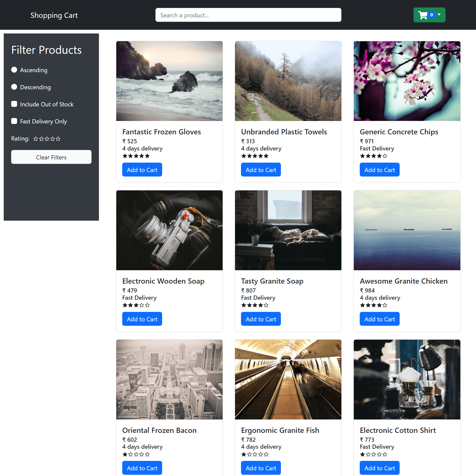The height and width of the screenshot is (476, 476).
Task: Click the Shopping Cart brand link
Action: pyautogui.click(x=54, y=15)
